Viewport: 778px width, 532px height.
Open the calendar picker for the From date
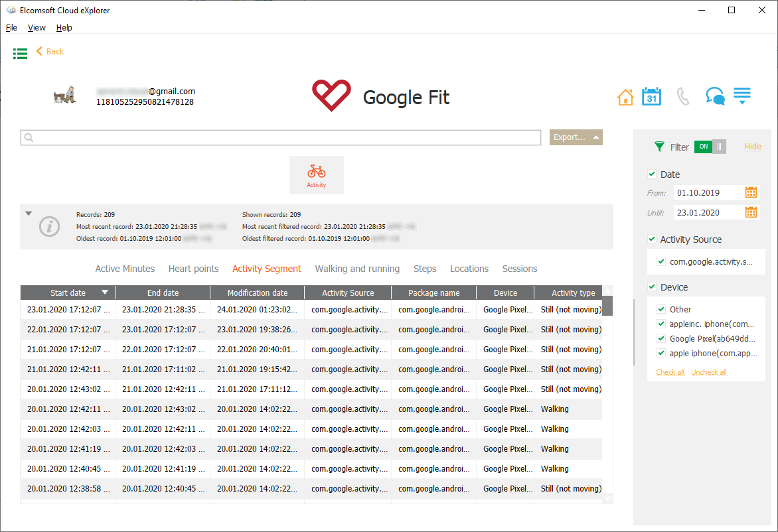[x=752, y=192]
